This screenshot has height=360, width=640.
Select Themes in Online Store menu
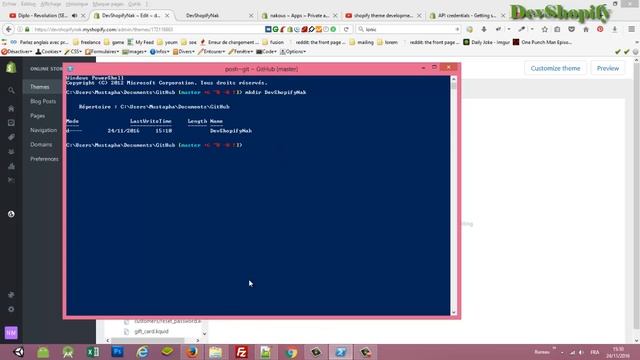(40, 87)
